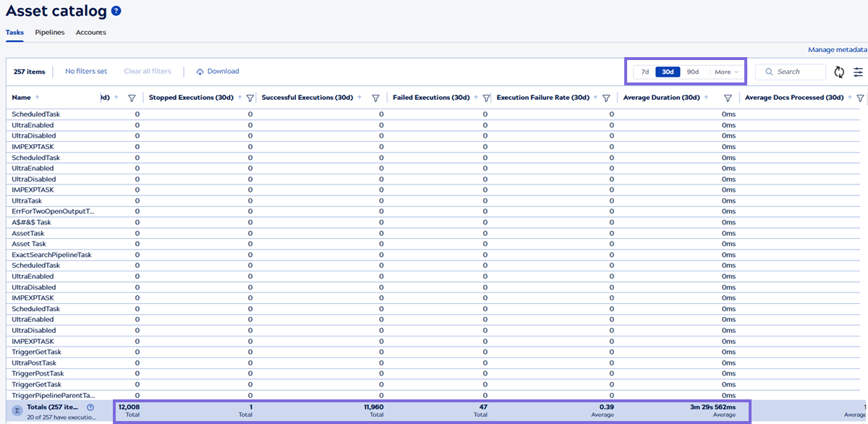Click the Name column header
Image resolution: width=868 pixels, height=424 pixels.
[21, 97]
